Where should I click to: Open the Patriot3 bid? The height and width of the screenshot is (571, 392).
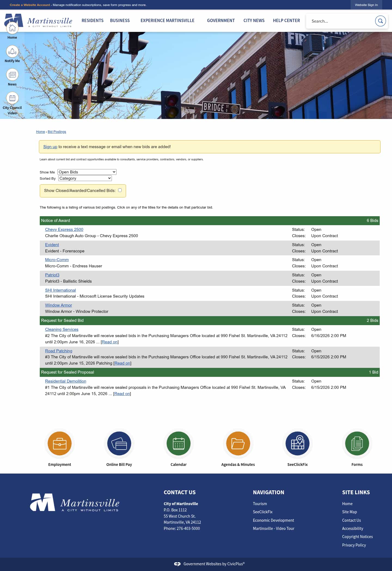click(x=52, y=275)
